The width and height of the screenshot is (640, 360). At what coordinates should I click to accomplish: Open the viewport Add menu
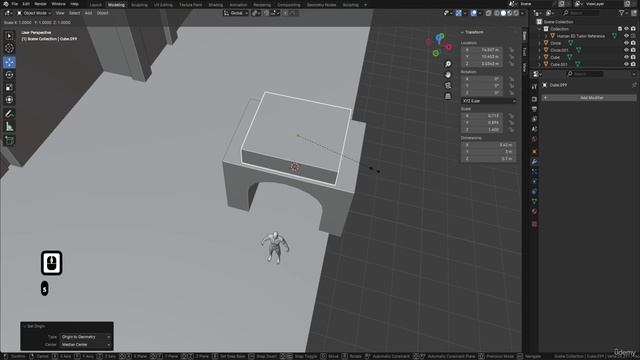88,13
